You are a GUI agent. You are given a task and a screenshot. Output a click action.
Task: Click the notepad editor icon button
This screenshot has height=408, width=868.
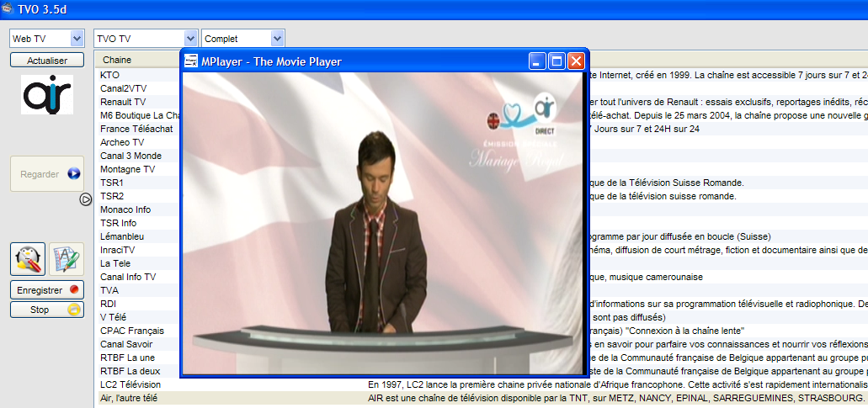(67, 259)
